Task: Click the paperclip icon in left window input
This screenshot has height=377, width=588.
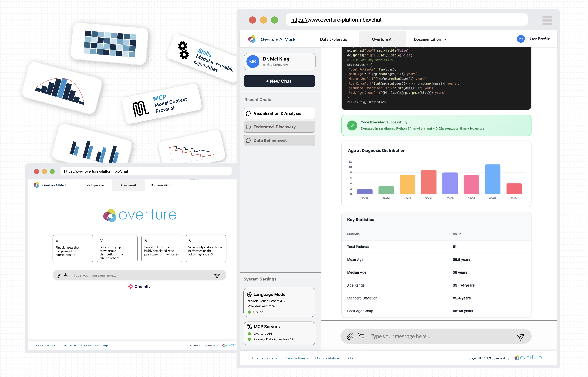Action: click(x=59, y=275)
